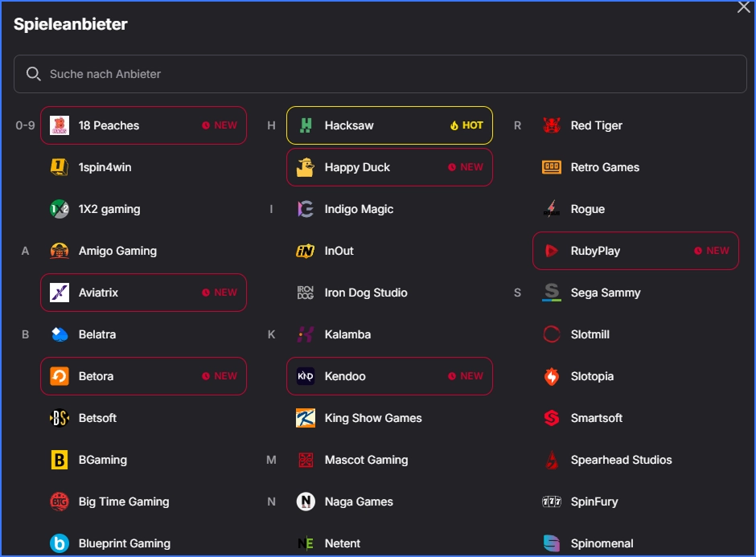Screen dimensions: 756x557
Task: Click the NEW badge on Kendoo
Action: coord(466,376)
